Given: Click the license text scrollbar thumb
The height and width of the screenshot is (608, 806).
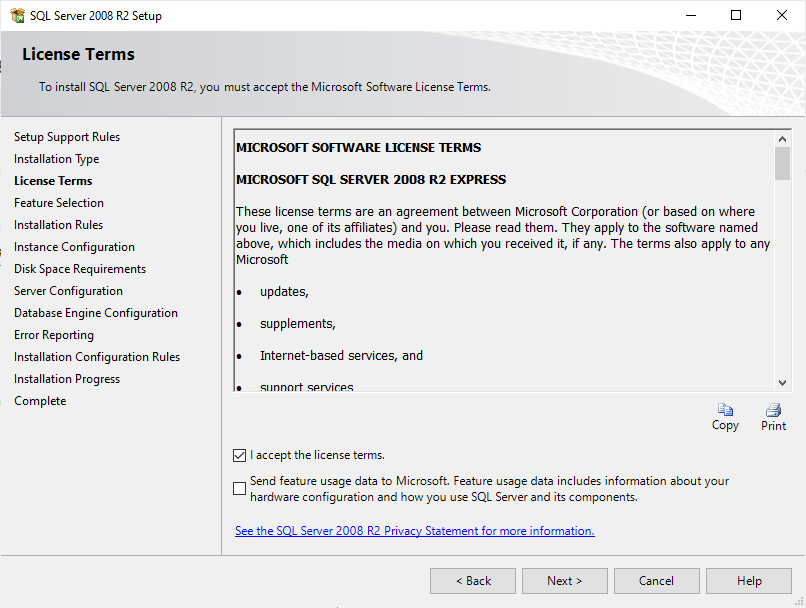Looking at the screenshot, I should coord(782,163).
